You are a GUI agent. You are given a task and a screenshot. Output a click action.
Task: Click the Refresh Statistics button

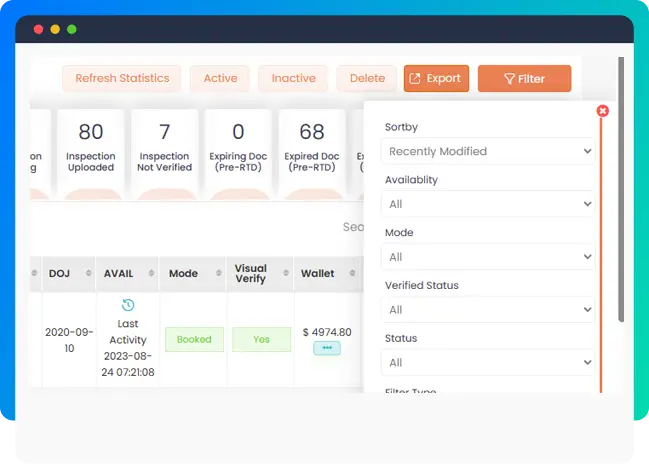tap(121, 79)
